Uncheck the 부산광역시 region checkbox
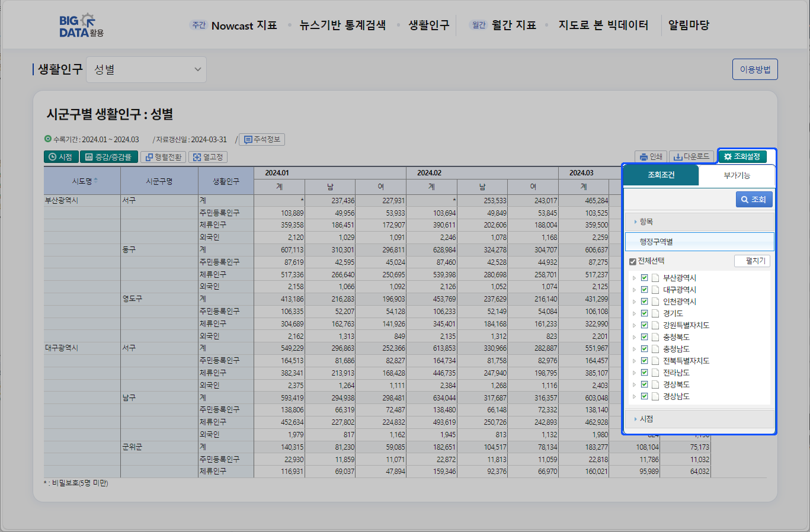This screenshot has width=810, height=532. click(644, 278)
